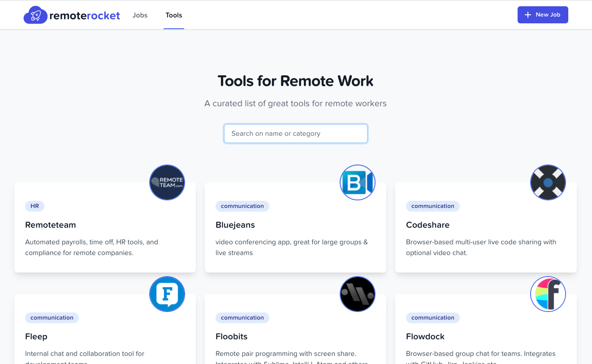
Task: Click the 'video conferencing app' description
Action: click(292, 247)
